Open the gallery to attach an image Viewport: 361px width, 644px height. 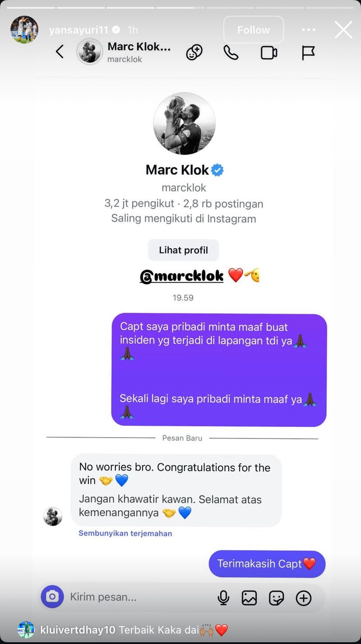(x=249, y=597)
